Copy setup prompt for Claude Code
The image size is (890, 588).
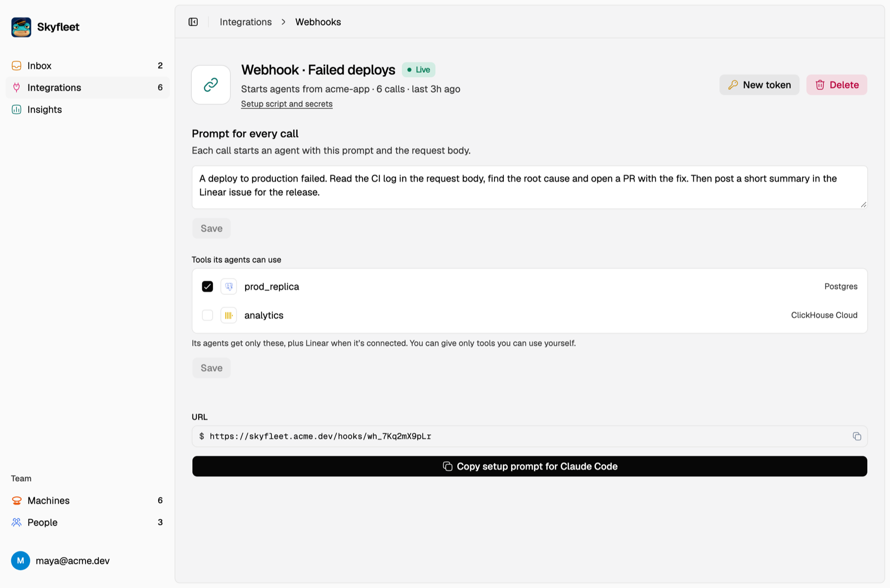pos(530,466)
